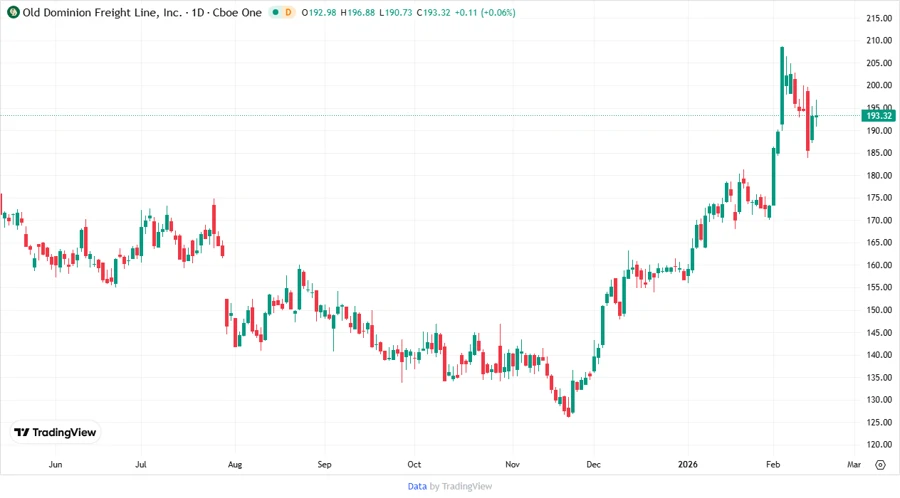
Task: Open the Data link below the chart
Action: click(x=417, y=486)
